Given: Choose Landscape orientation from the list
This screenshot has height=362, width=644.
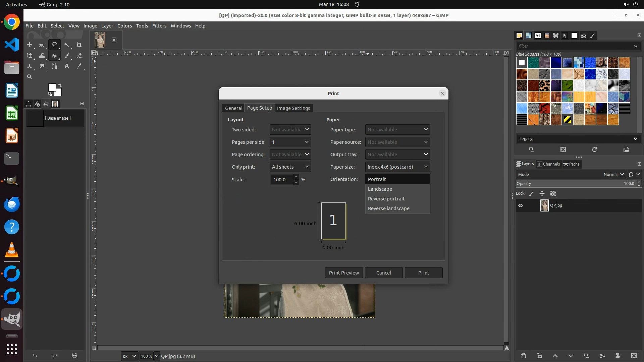Looking at the screenshot, I should point(380,189).
